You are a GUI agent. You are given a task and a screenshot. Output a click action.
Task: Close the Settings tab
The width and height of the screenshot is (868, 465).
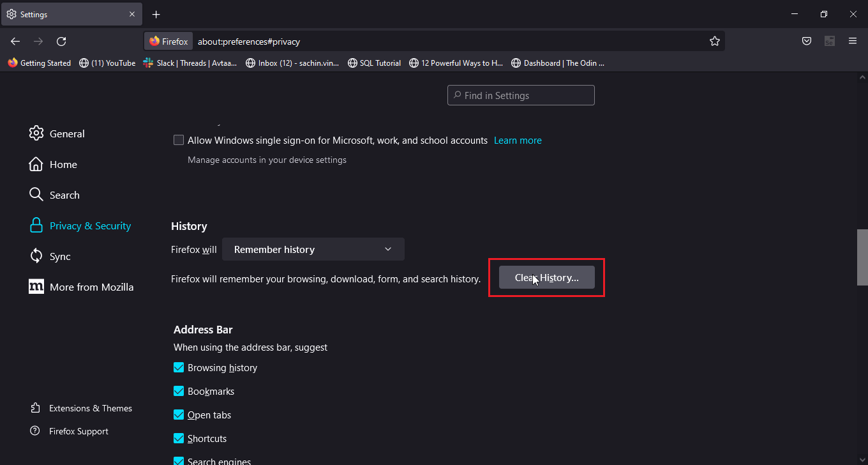coord(132,14)
